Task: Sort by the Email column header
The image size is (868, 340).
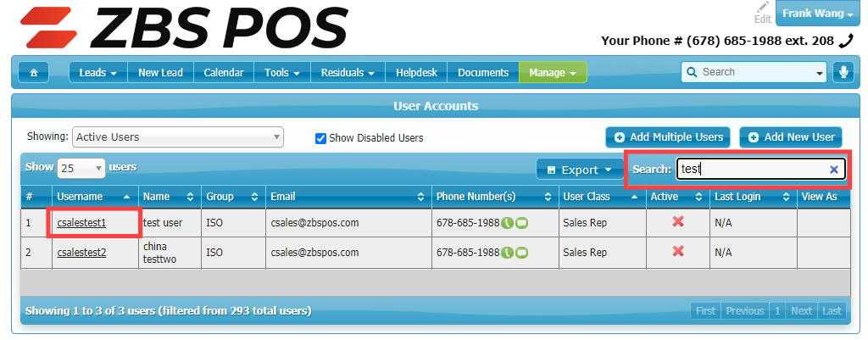Action: coord(348,197)
